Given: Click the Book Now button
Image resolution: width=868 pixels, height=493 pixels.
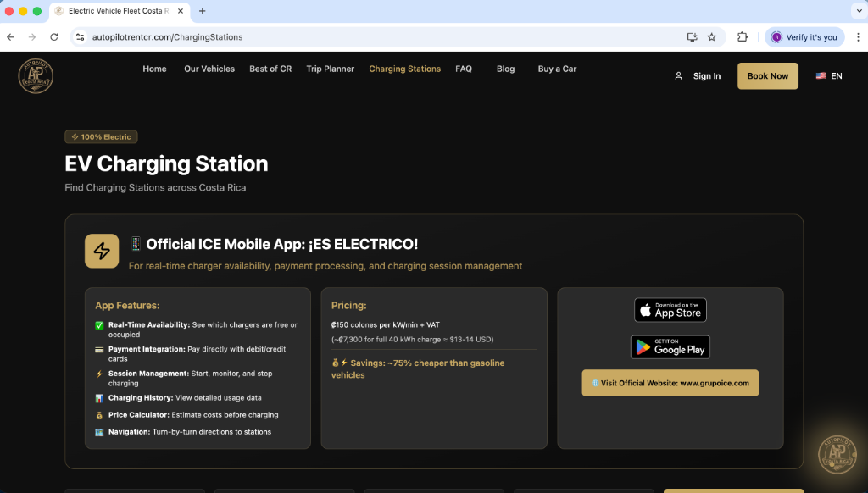Looking at the screenshot, I should pos(768,75).
